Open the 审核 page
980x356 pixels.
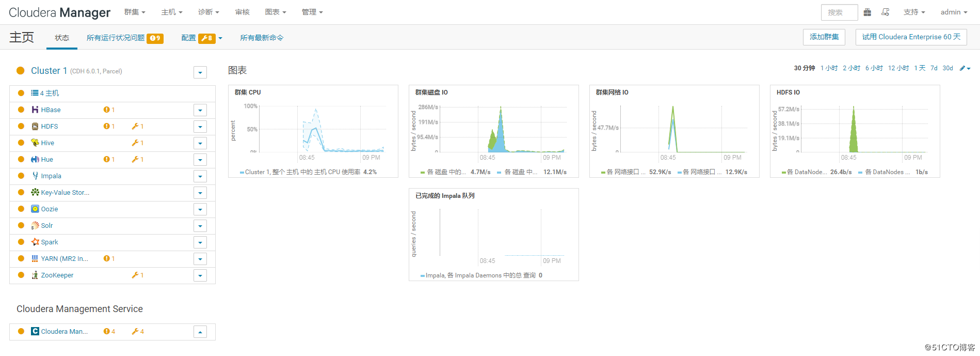242,12
